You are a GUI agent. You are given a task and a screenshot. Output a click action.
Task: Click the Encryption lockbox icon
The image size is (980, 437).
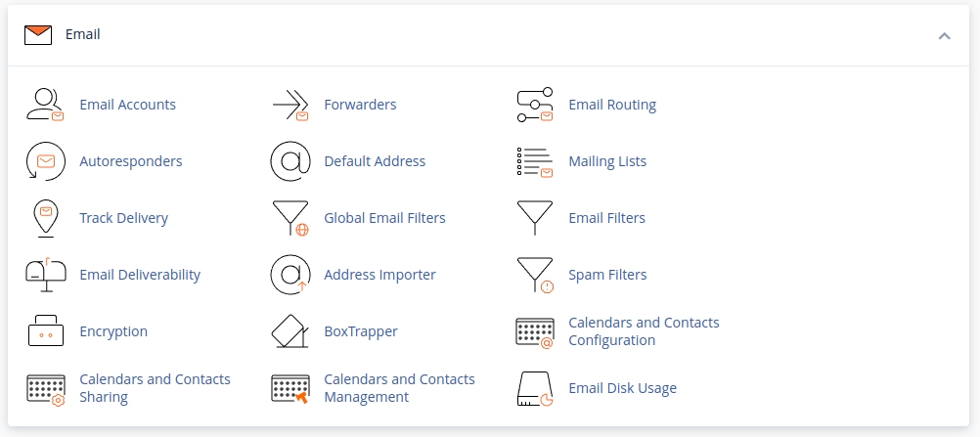click(x=45, y=331)
